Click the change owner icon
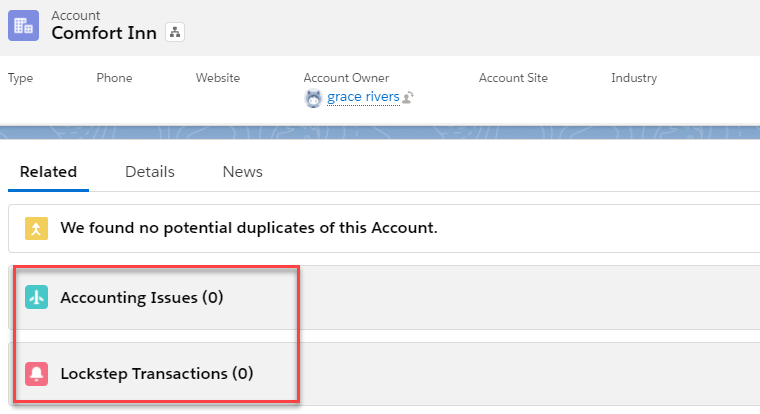The height and width of the screenshot is (414, 760). [x=408, y=98]
